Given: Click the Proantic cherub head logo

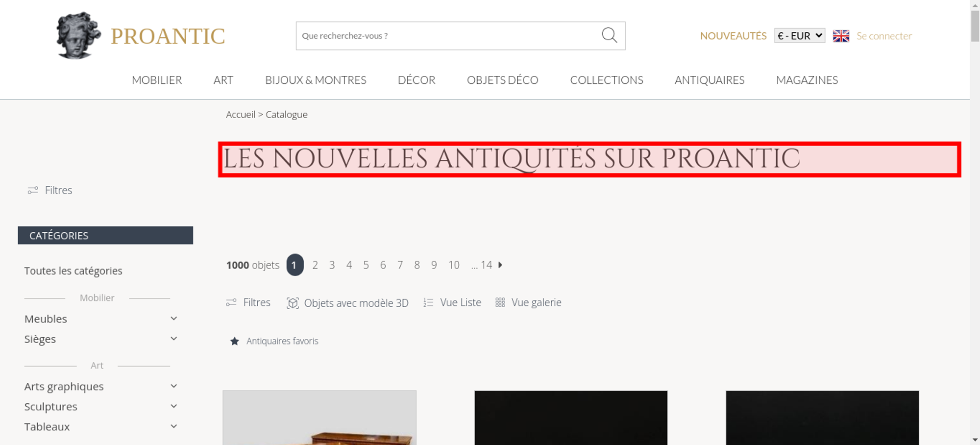Looking at the screenshot, I should [78, 36].
